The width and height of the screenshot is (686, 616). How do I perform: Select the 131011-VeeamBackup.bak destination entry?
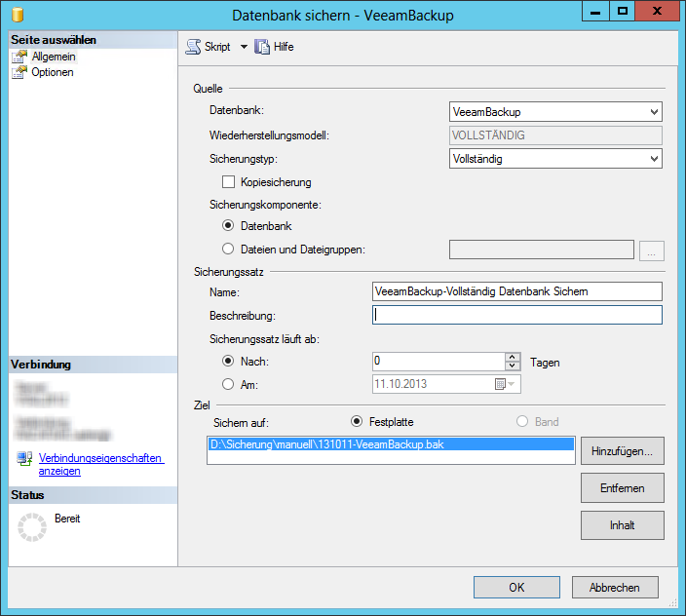click(391, 444)
